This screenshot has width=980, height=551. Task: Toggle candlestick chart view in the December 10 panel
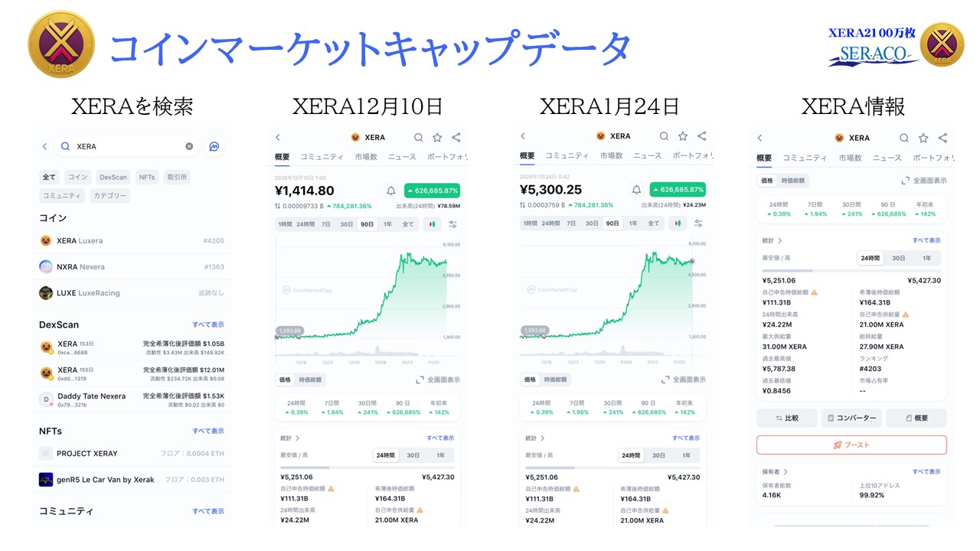[433, 223]
